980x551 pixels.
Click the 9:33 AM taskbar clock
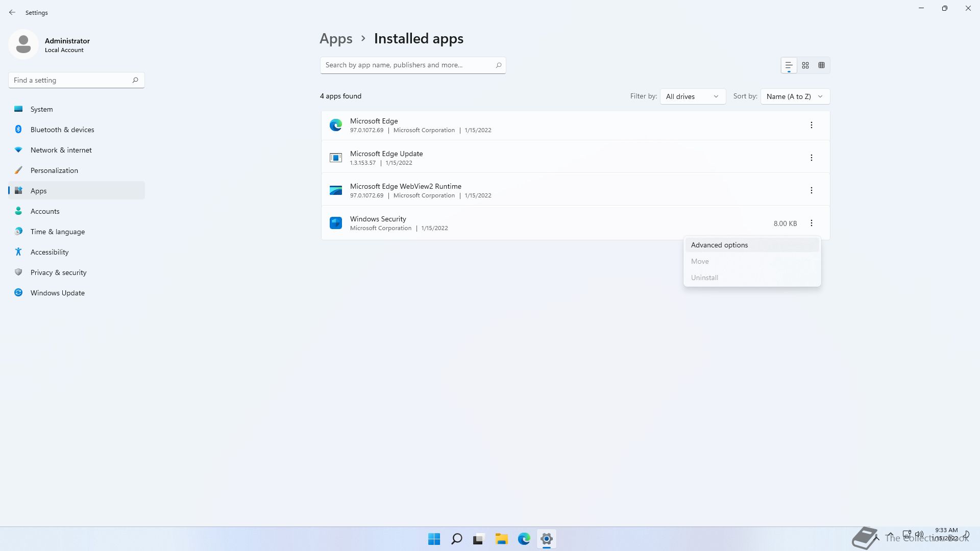click(x=946, y=530)
